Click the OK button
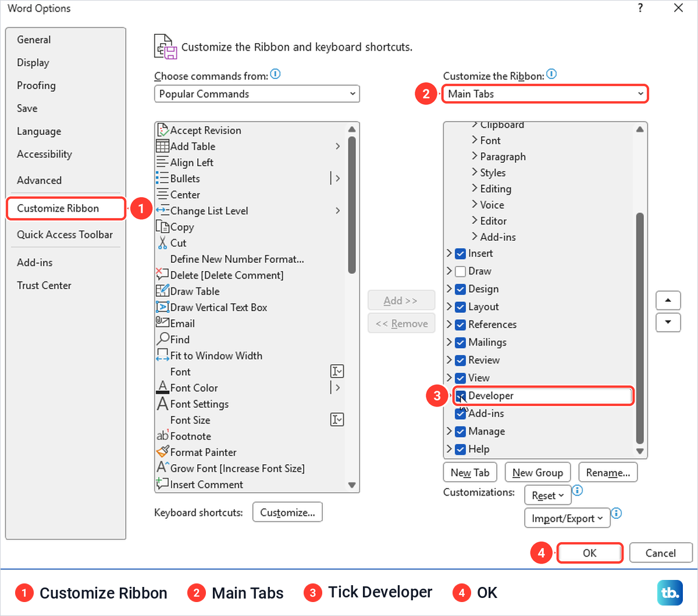The width and height of the screenshot is (698, 616). tap(590, 553)
